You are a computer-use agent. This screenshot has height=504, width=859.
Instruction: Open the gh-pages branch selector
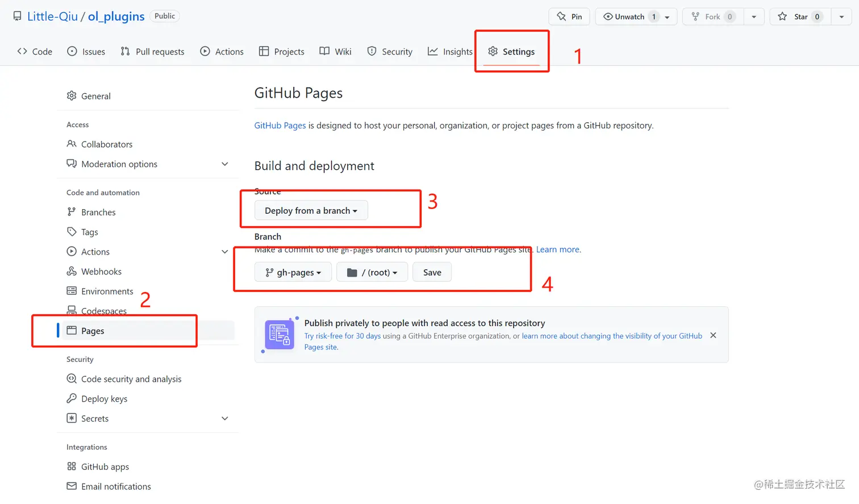pyautogui.click(x=293, y=272)
